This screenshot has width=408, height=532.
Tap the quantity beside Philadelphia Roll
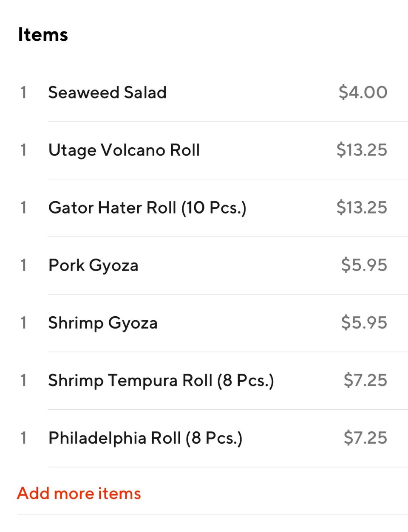pyautogui.click(x=23, y=438)
